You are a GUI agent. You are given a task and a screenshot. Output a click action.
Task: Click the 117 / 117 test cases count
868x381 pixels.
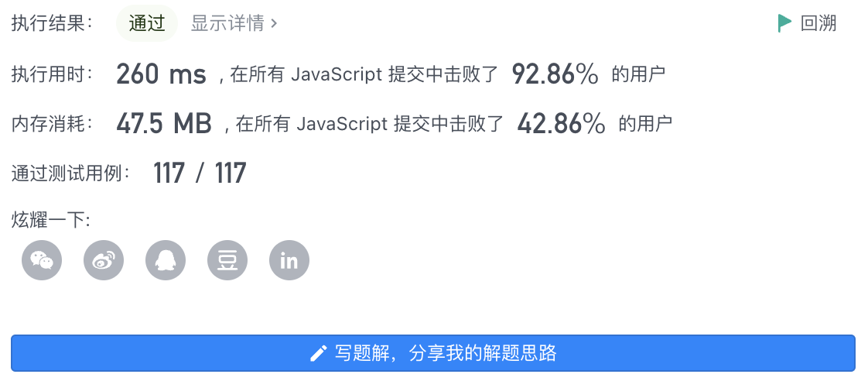(200, 173)
